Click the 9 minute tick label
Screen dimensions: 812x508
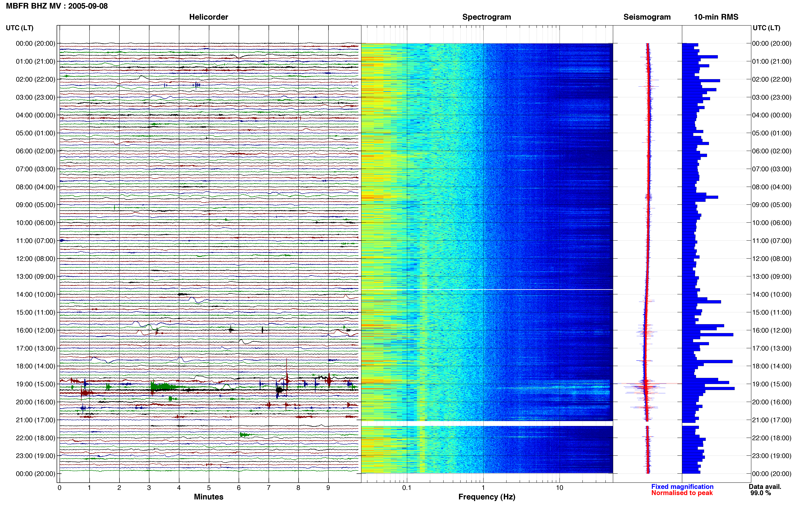point(328,488)
